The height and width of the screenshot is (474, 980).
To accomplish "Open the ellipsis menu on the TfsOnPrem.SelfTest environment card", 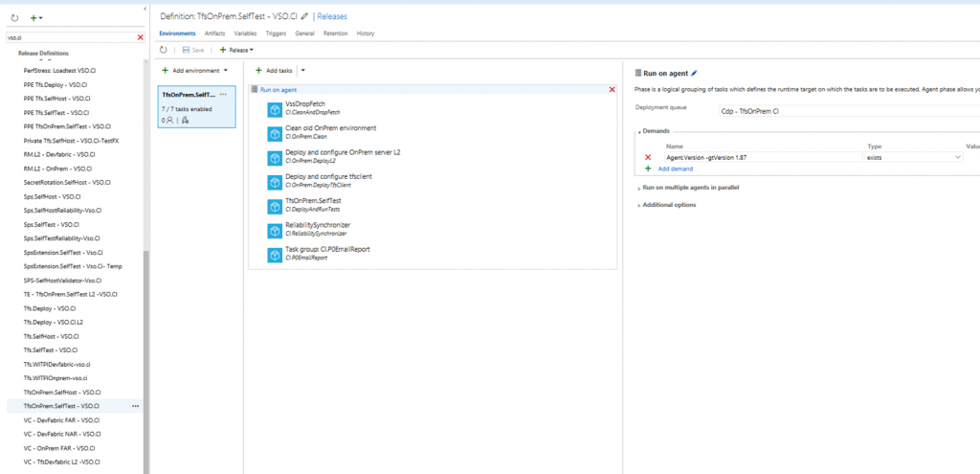I will [223, 95].
